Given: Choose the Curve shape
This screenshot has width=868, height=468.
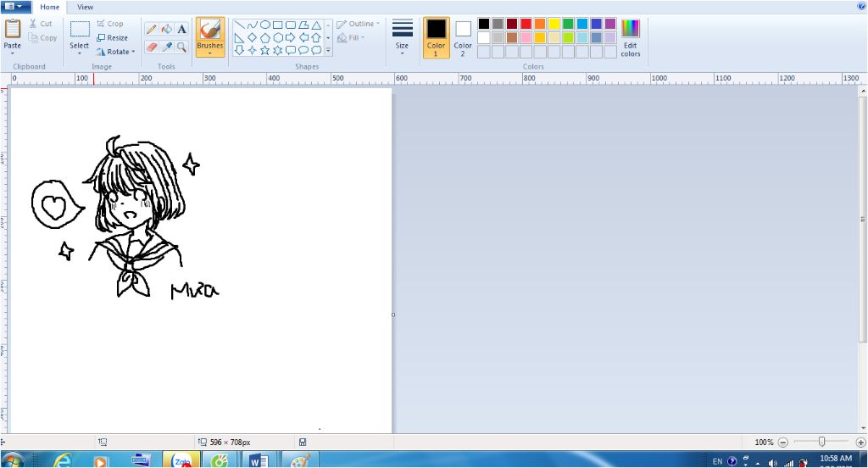Looking at the screenshot, I should pos(253,25).
